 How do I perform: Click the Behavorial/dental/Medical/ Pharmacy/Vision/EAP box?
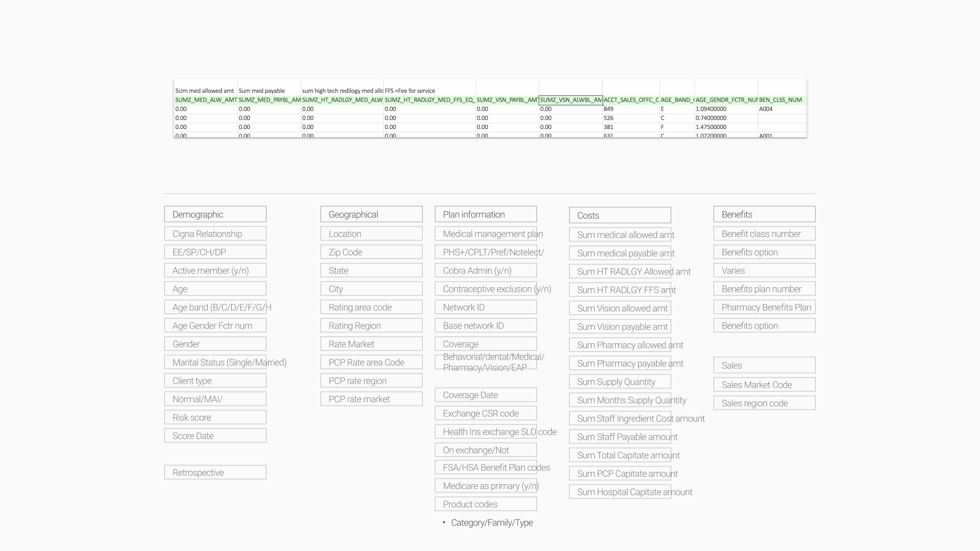(486, 362)
